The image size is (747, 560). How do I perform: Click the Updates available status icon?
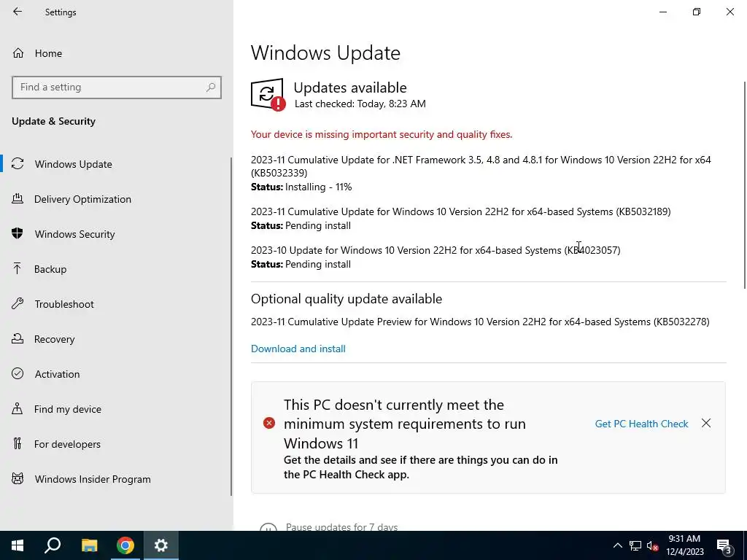coord(268,94)
